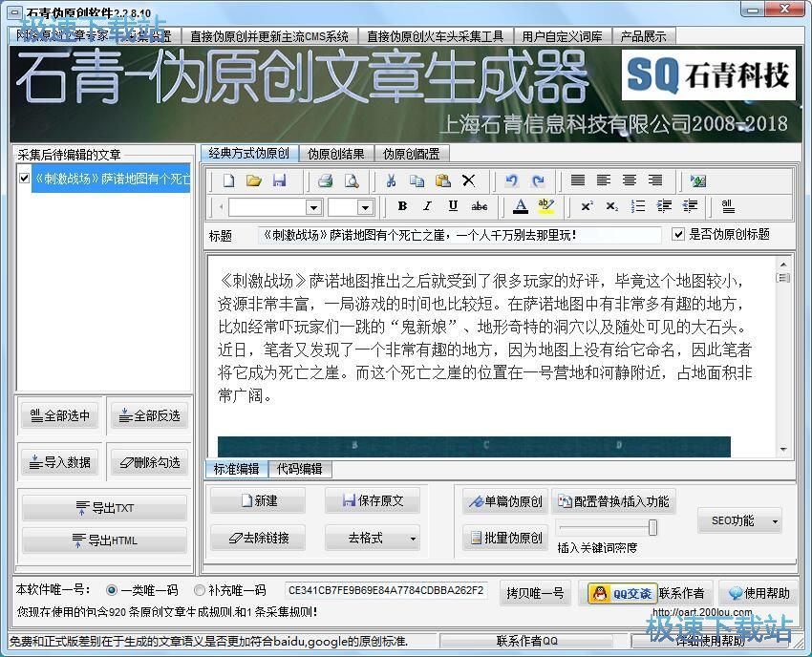Viewport: 812px width, 657px height.
Task: Select the 经典方式伪原创 tab
Action: click(249, 153)
